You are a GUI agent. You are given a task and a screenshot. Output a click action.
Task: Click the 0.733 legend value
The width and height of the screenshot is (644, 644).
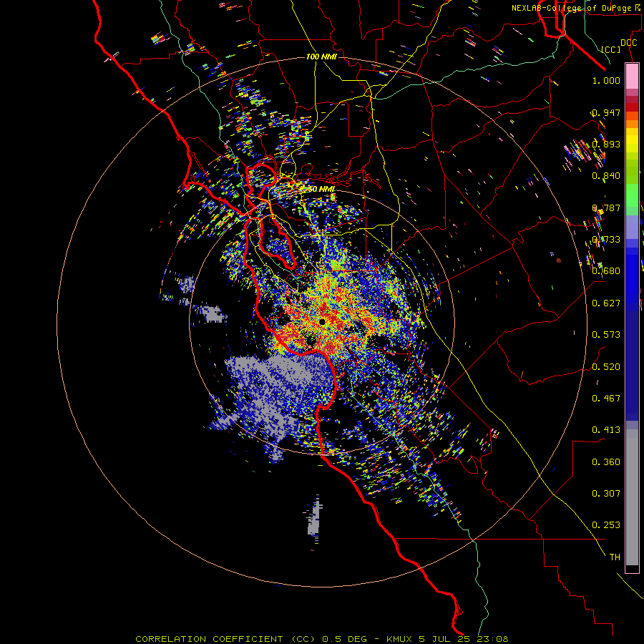pyautogui.click(x=606, y=240)
